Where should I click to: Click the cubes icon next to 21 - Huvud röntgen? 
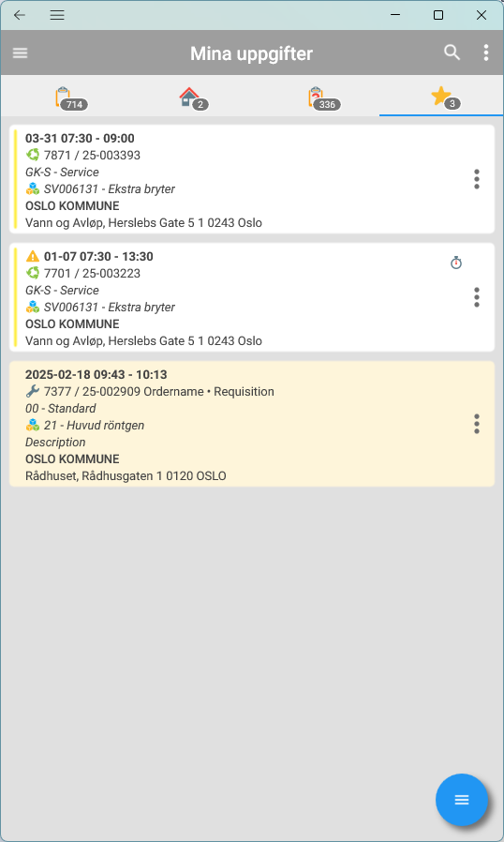click(x=33, y=426)
